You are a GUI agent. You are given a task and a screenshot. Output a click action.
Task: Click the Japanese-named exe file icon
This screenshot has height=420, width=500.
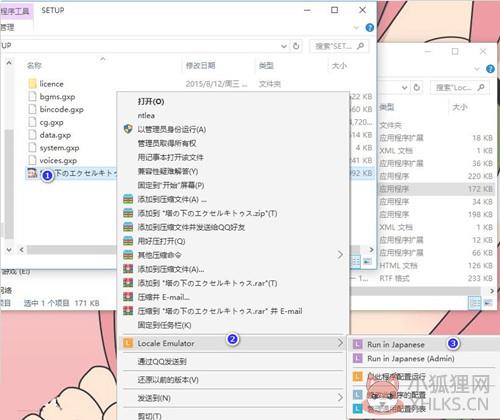(x=32, y=173)
